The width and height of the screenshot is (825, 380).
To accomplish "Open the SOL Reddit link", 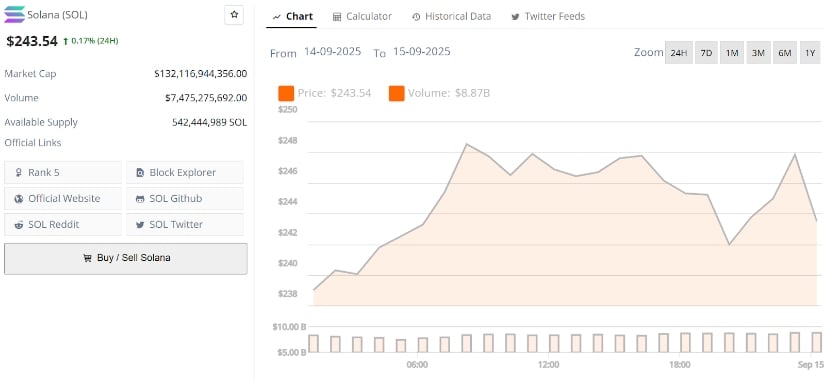I will [63, 224].
